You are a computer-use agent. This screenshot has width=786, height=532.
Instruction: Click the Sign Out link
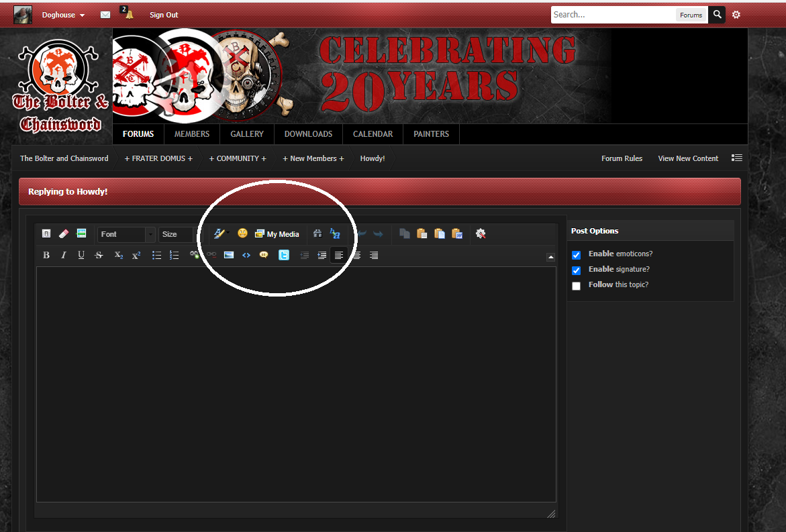coord(164,15)
